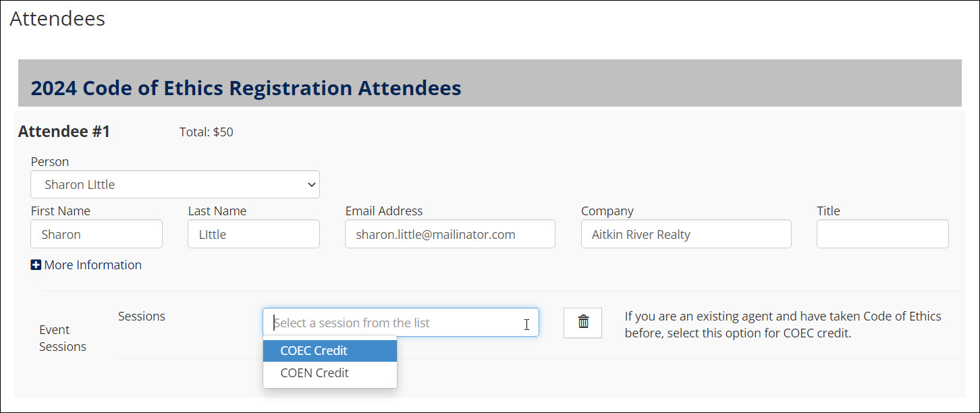Screen dimensions: 980x413
Task: Choose COEN Credit from the session list
Action: coord(330,373)
